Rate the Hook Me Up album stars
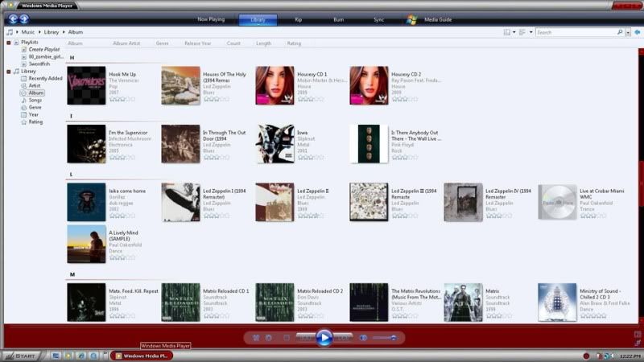The height and width of the screenshot is (362, 644). pos(122,99)
